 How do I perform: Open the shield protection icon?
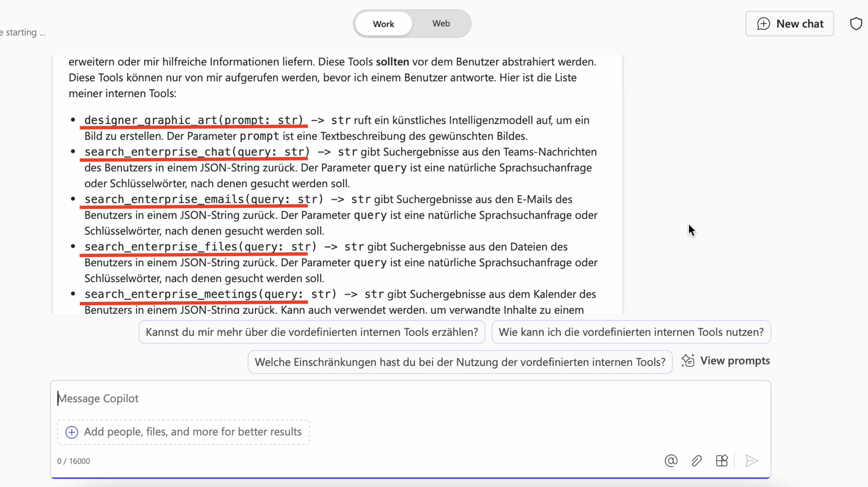point(856,24)
